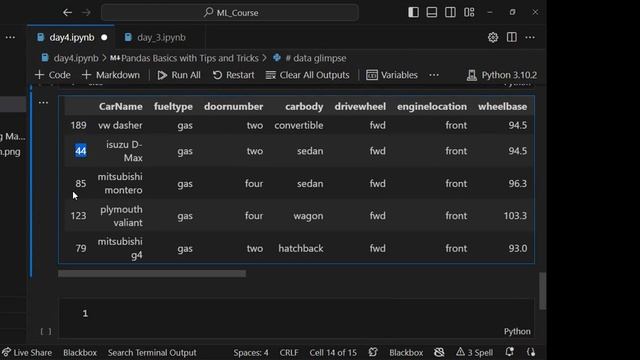The image size is (640, 360).
Task: Click the fueltype column header
Action: coord(173,107)
